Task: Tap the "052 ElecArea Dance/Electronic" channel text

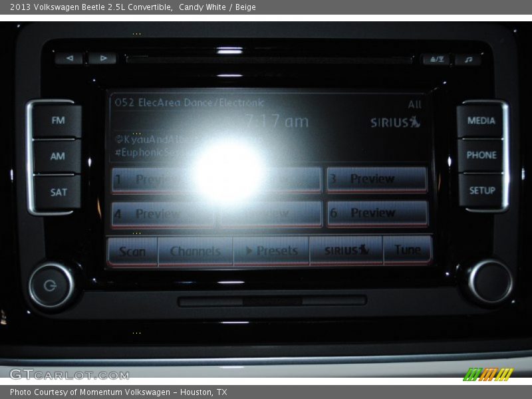Action: [x=189, y=102]
